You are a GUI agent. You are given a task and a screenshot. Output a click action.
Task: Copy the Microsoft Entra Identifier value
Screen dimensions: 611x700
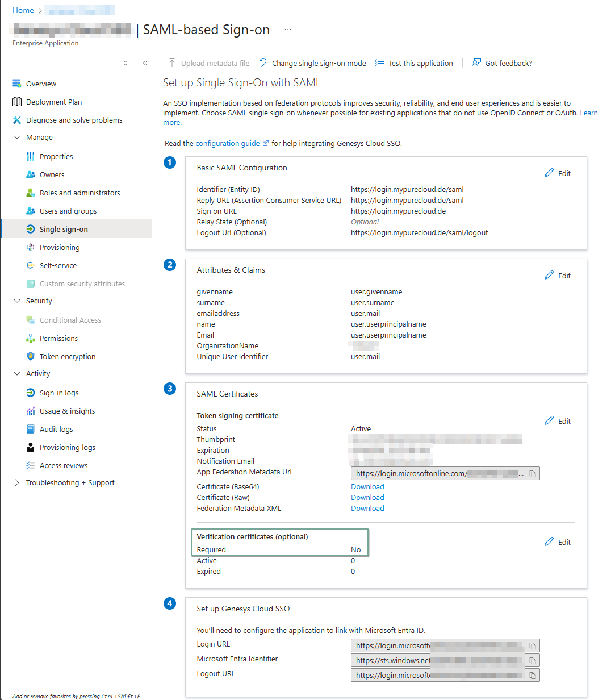[533, 660]
